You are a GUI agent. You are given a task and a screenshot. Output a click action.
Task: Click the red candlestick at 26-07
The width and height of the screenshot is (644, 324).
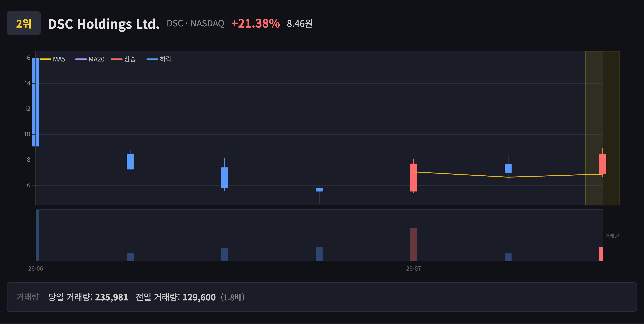click(x=413, y=177)
